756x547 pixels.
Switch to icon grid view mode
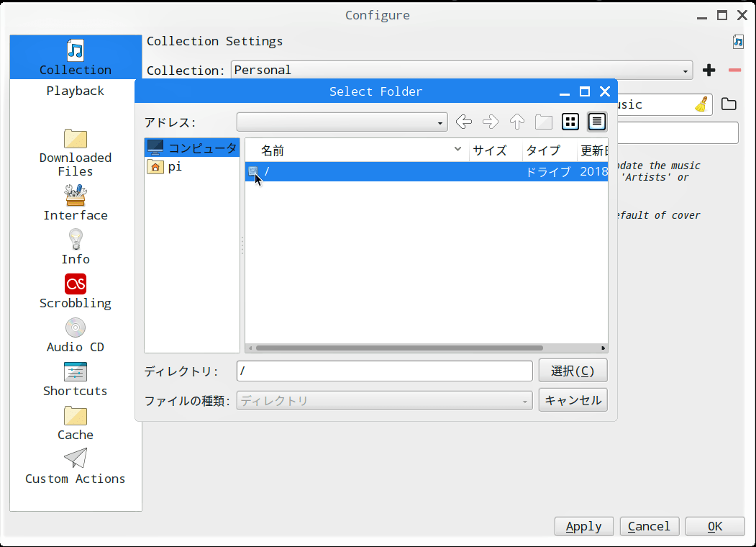[570, 122]
